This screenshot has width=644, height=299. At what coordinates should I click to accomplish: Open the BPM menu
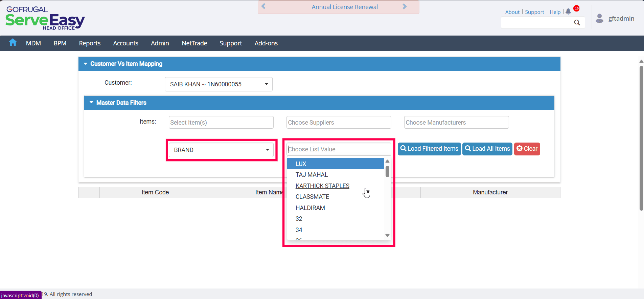pyautogui.click(x=60, y=43)
